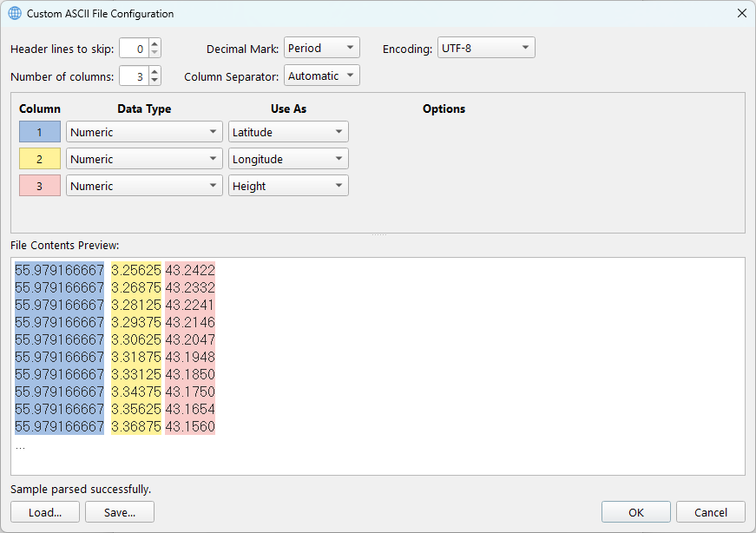Screen dimensions: 756x533
Task: Click the globe icon in title bar
Action: pos(15,13)
